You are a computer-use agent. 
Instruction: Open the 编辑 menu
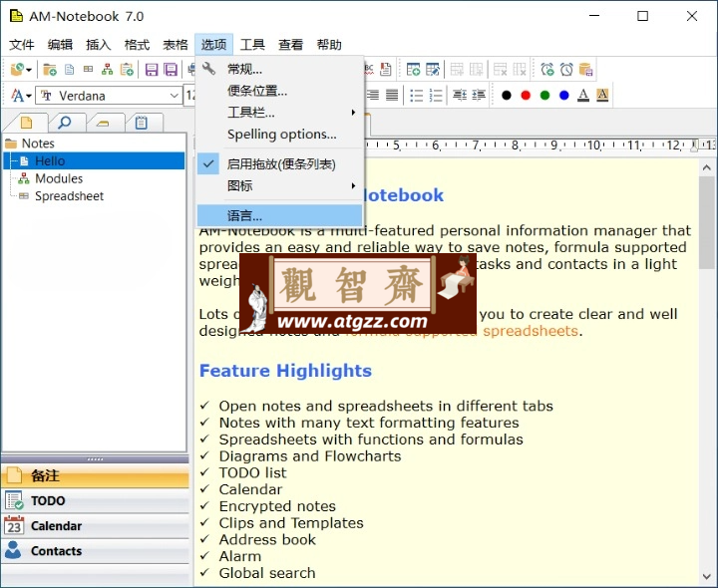point(60,45)
